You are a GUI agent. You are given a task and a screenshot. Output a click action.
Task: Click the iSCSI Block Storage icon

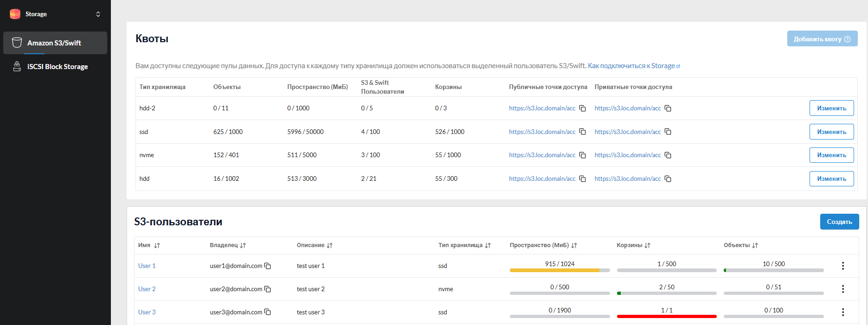coord(17,66)
